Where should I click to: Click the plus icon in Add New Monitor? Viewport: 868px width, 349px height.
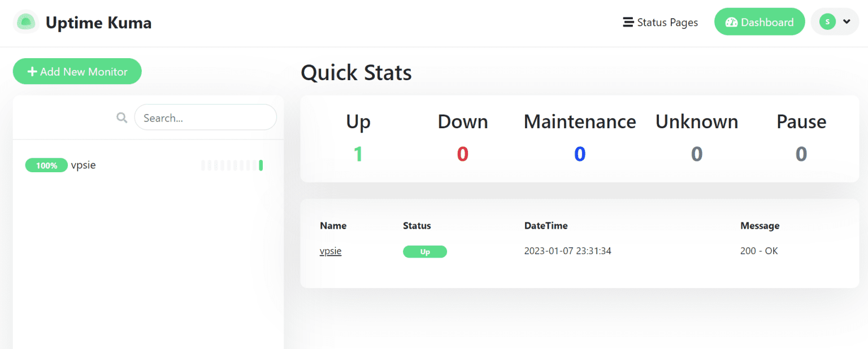point(32,71)
